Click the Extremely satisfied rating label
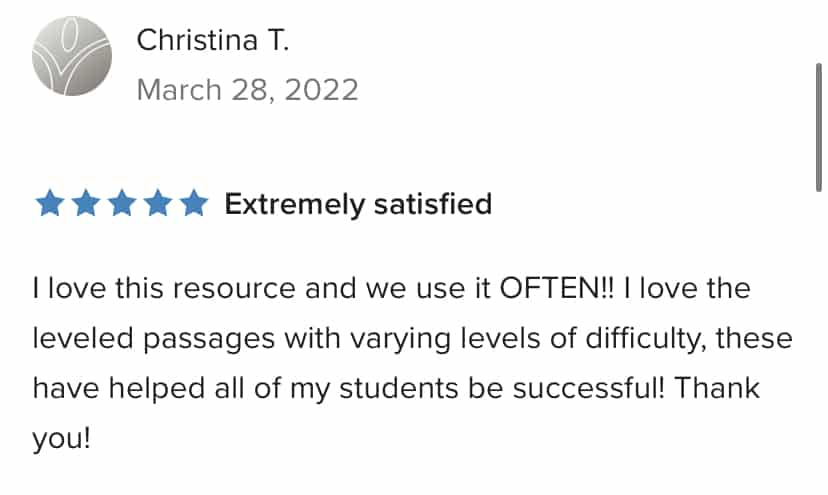This screenshot has height=495, width=828. pyautogui.click(x=358, y=204)
